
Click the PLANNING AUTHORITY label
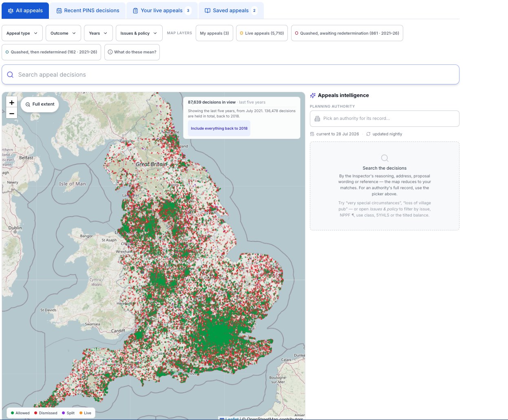tap(332, 106)
